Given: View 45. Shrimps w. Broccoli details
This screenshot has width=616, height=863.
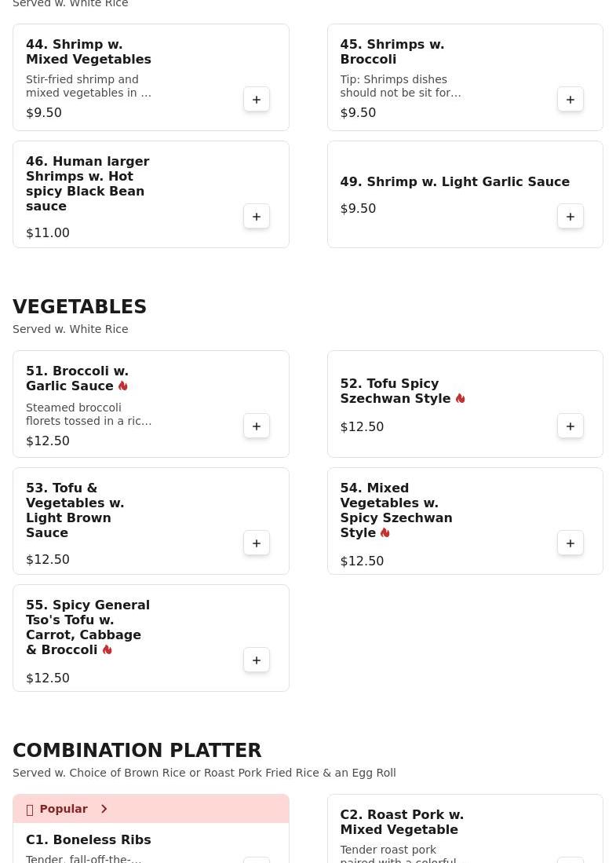Looking at the screenshot, I should [x=392, y=52].
